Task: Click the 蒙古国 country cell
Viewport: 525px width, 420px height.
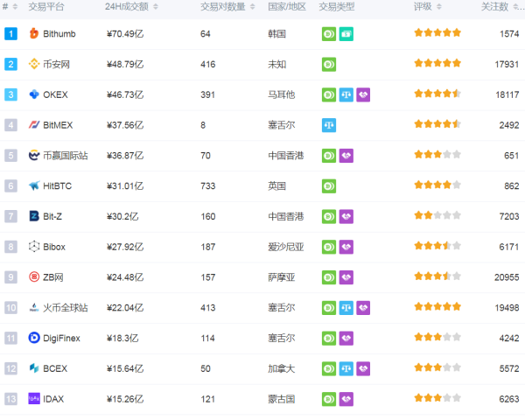Action: (282, 399)
